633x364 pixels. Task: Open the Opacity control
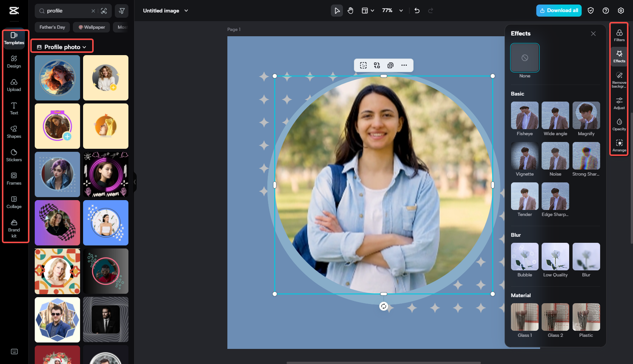(619, 124)
